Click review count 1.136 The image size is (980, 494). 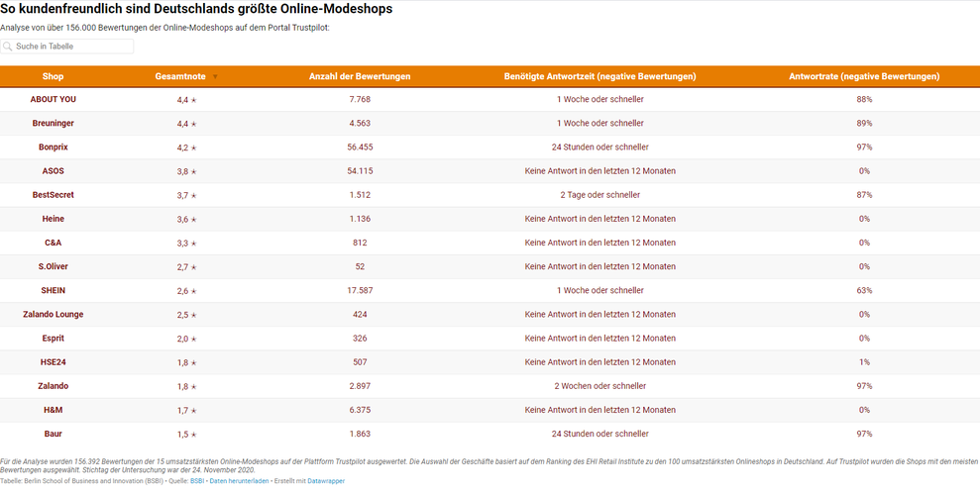click(x=360, y=219)
